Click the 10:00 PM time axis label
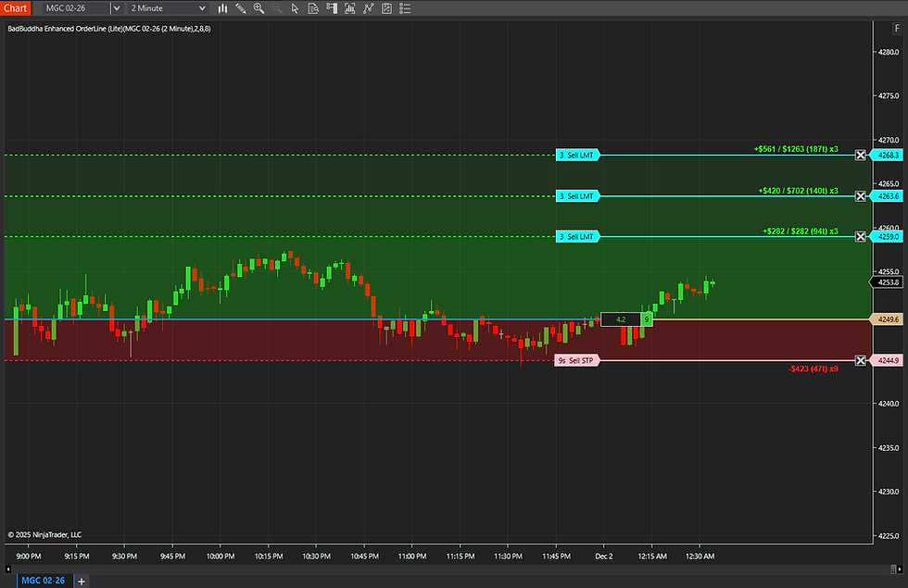 221,557
